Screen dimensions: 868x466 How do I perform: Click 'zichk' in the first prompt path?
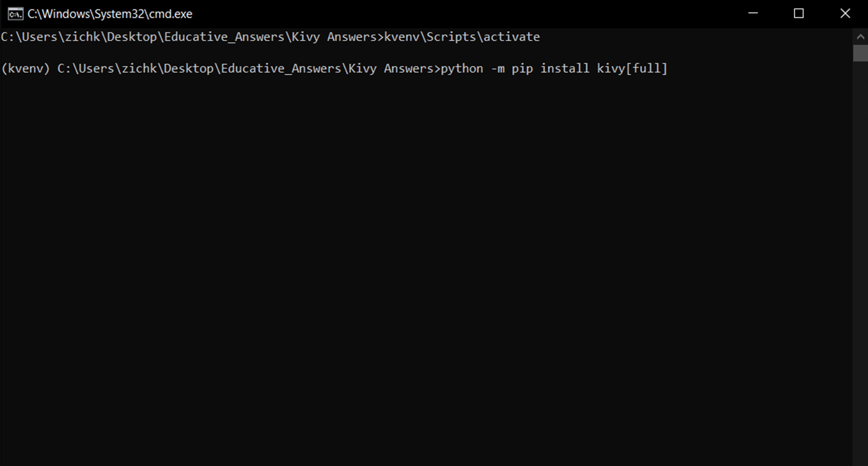coord(83,37)
